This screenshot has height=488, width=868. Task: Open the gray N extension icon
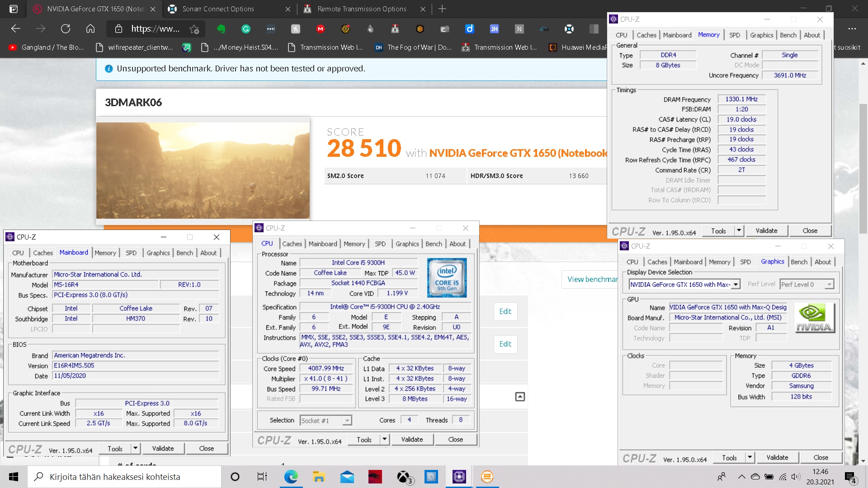[519, 29]
